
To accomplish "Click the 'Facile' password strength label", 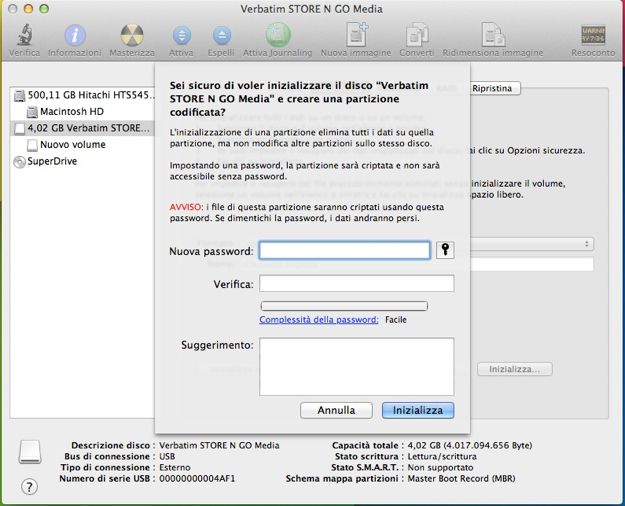I will [396, 319].
